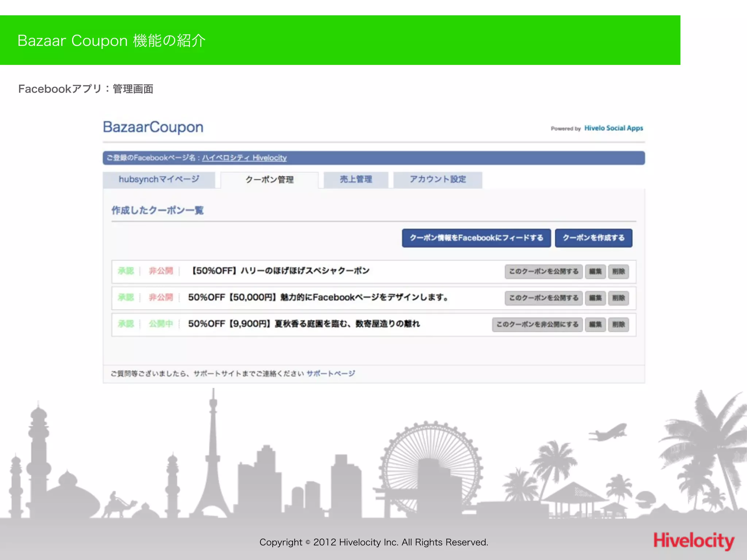Click the BazaarCoupon logo
Viewport: 747px width, 560px height.
pos(153,127)
